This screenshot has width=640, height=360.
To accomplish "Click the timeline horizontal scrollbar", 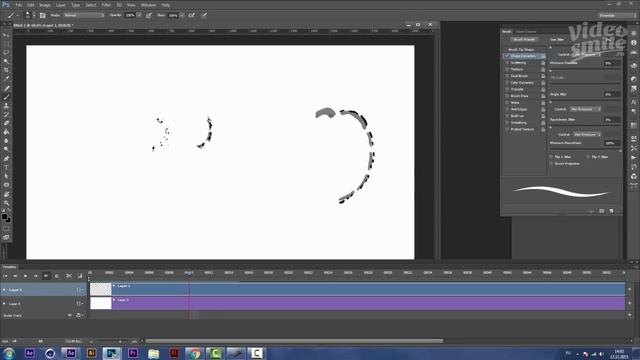I will [x=294, y=341].
